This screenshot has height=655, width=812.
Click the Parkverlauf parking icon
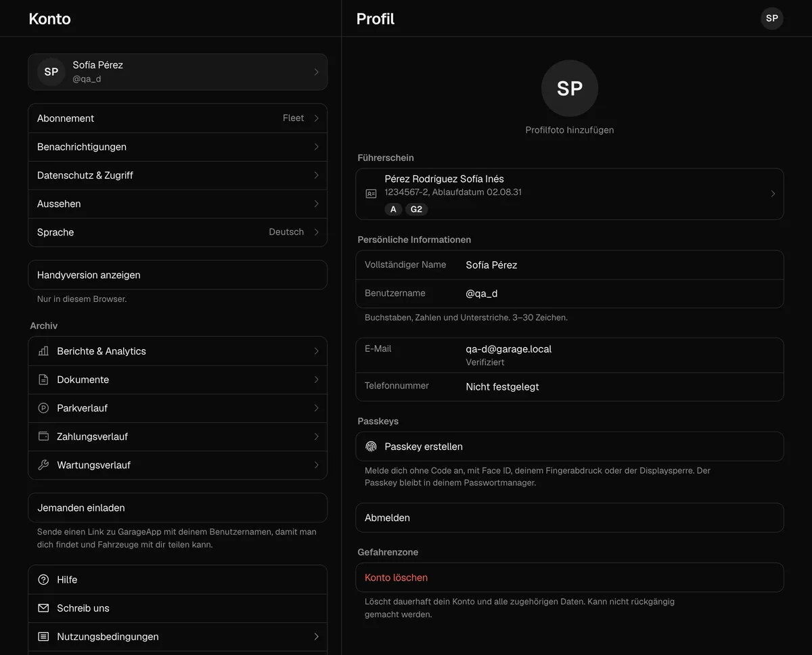pyautogui.click(x=43, y=408)
